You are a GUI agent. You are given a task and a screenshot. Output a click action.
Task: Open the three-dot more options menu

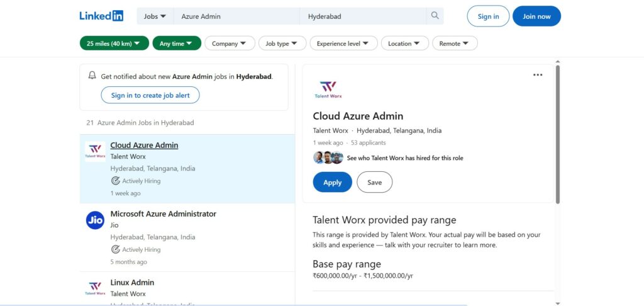(x=537, y=75)
